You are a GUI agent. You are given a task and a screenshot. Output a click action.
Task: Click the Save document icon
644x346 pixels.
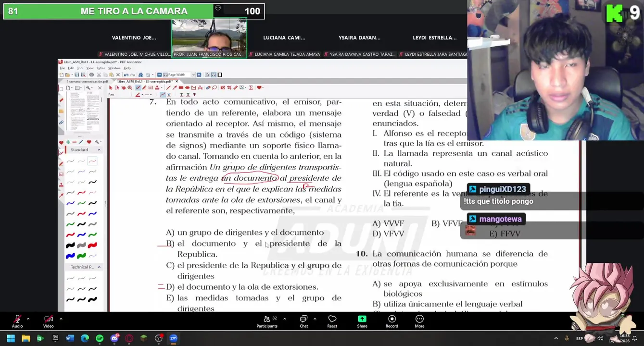pos(76,74)
